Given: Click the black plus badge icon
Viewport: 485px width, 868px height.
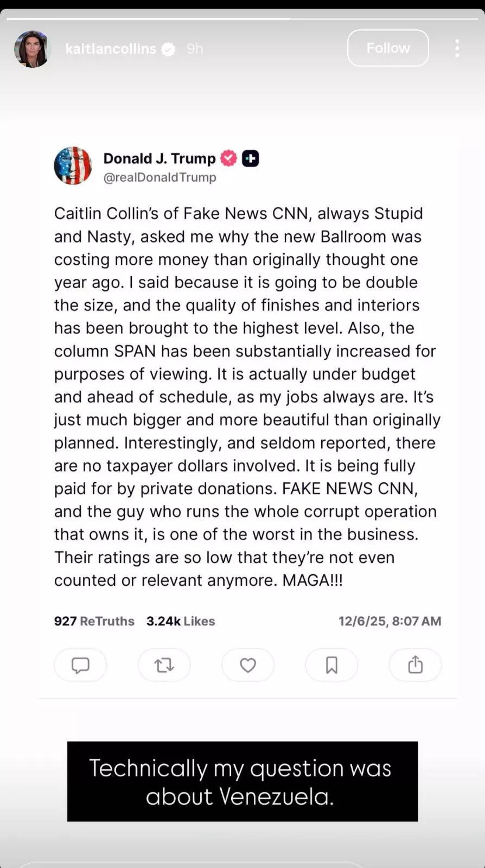Looking at the screenshot, I should pos(250,158).
